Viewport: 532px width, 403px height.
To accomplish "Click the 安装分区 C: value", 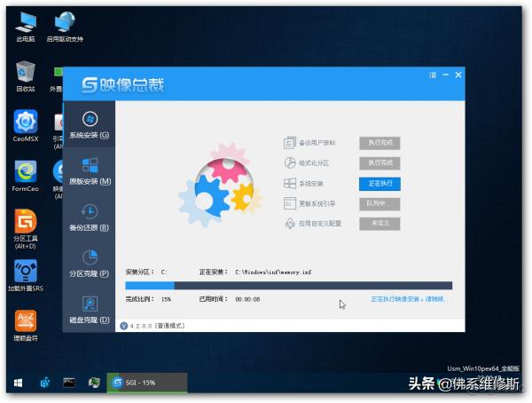I will (x=164, y=273).
